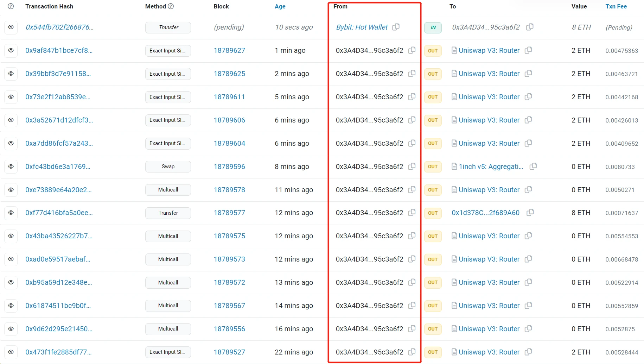Click the help icon beside Method
This screenshot has height=364, width=644.
[x=171, y=6]
